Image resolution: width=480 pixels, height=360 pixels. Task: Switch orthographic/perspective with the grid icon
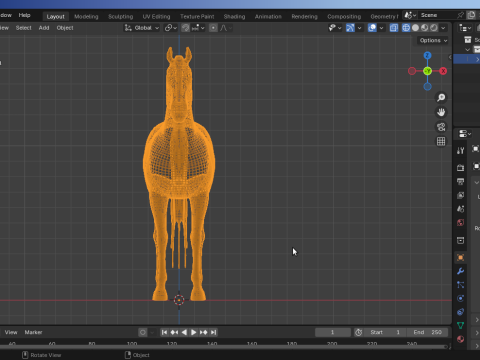[441, 141]
